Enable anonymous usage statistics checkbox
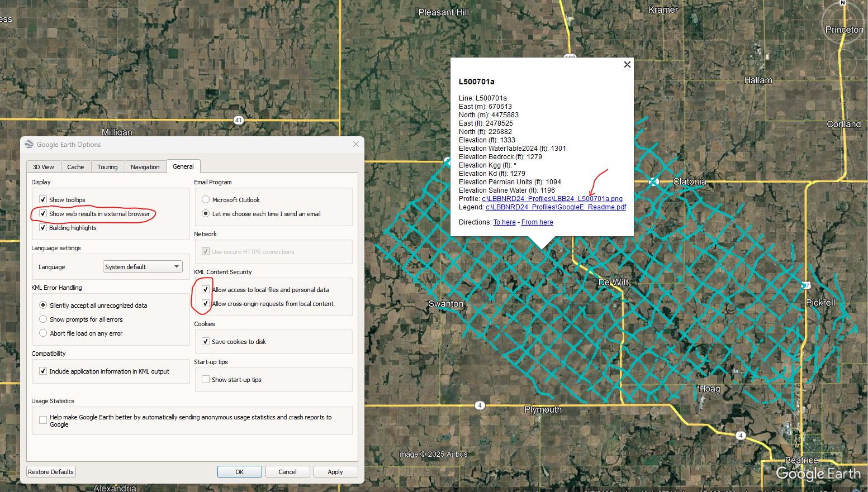This screenshot has height=492, width=868. [x=43, y=420]
